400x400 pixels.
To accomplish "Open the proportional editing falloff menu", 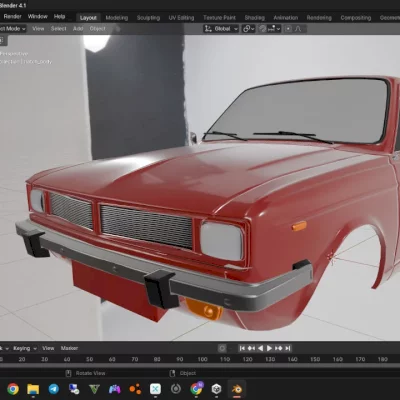I will (298, 29).
